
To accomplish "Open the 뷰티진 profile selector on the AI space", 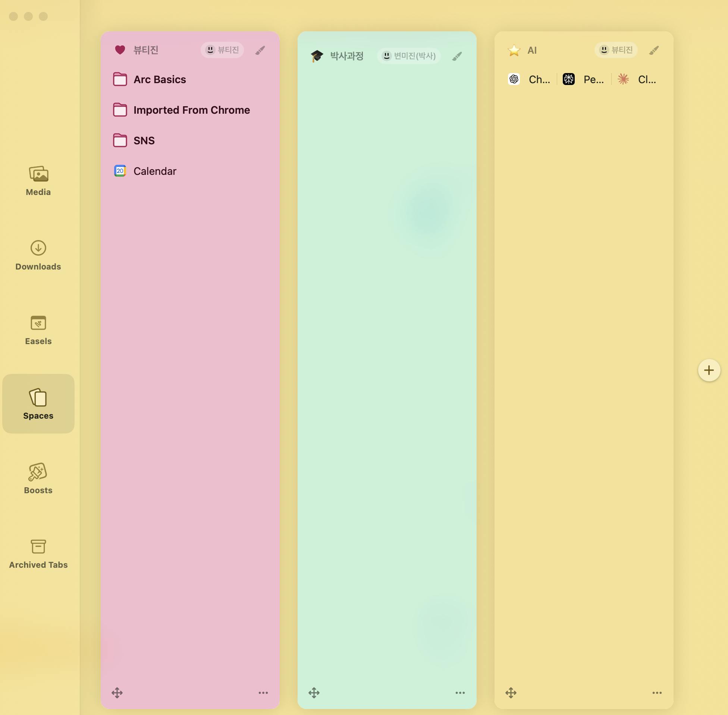I will tap(616, 50).
